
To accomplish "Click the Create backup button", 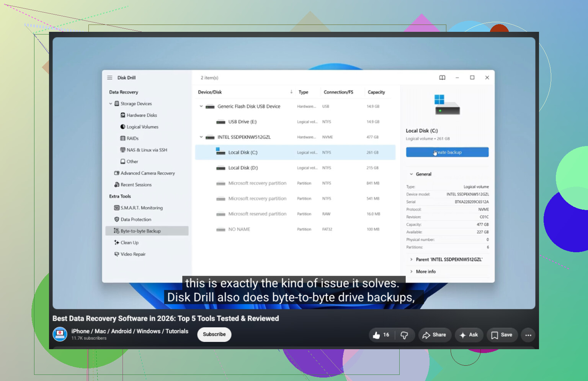I will (x=447, y=152).
